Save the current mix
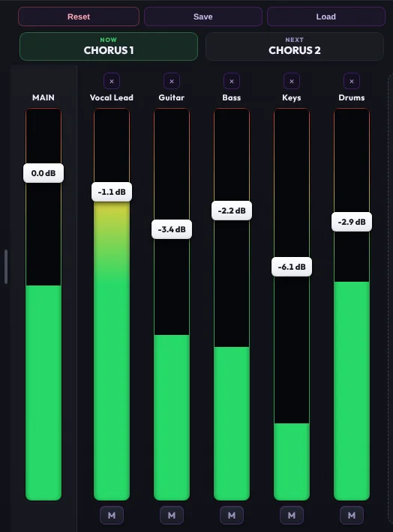 coord(203,16)
